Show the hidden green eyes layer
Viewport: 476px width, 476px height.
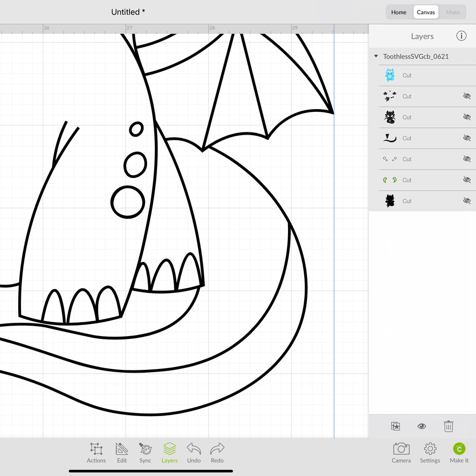pos(466,180)
